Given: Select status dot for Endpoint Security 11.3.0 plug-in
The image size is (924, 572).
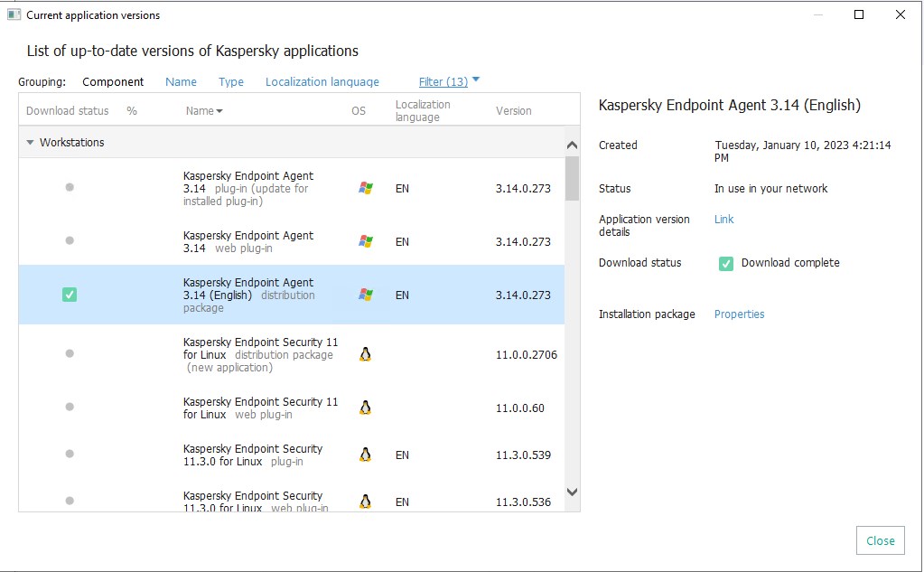Looking at the screenshot, I should pyautogui.click(x=70, y=454).
